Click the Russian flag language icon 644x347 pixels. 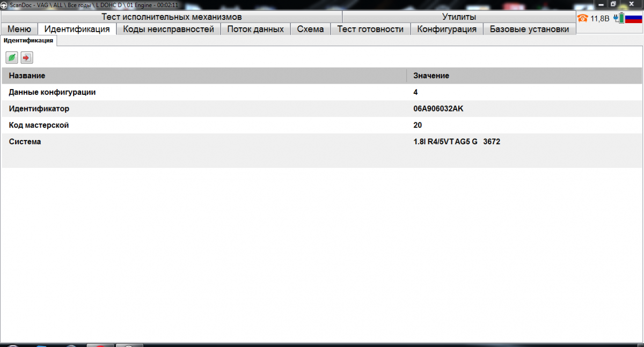coord(634,18)
